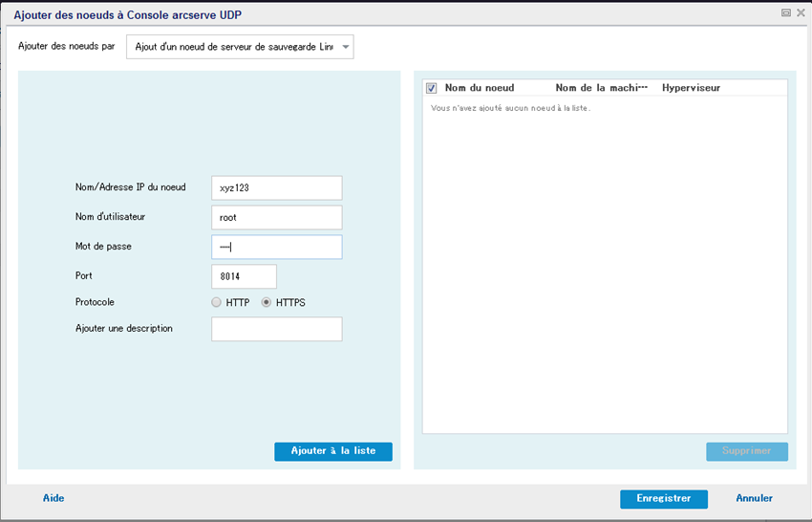Click the Nom de la machine column header
Screen dimensions: 812x522
click(601, 88)
